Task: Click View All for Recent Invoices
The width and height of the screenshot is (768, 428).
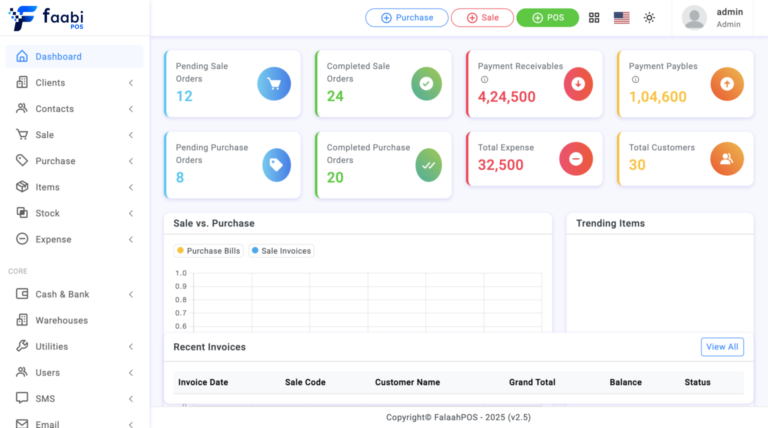Action: click(722, 347)
